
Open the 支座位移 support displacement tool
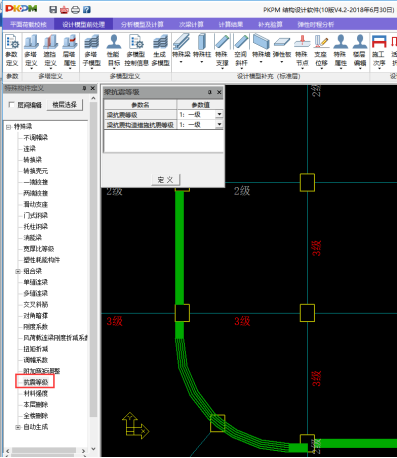tap(321, 50)
